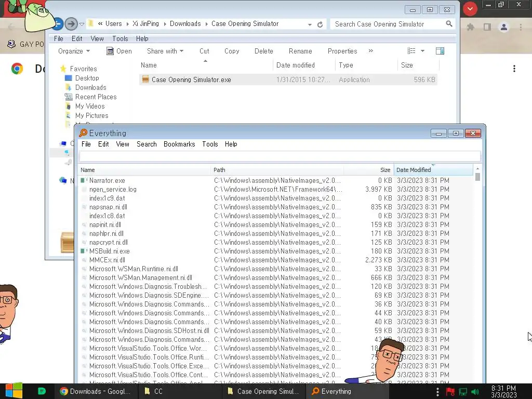Sort Everything results by the Name column
This screenshot has width=532, height=399.
(144, 170)
